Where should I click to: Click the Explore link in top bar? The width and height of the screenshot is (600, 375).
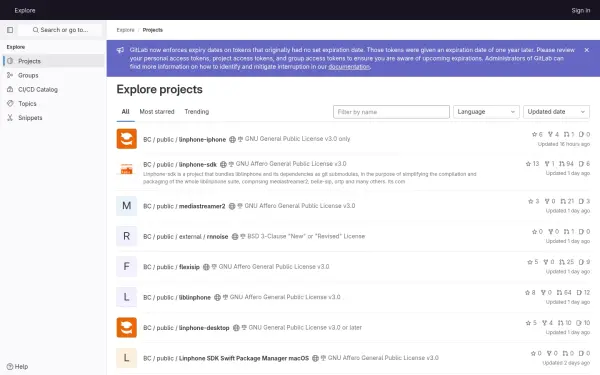click(25, 10)
